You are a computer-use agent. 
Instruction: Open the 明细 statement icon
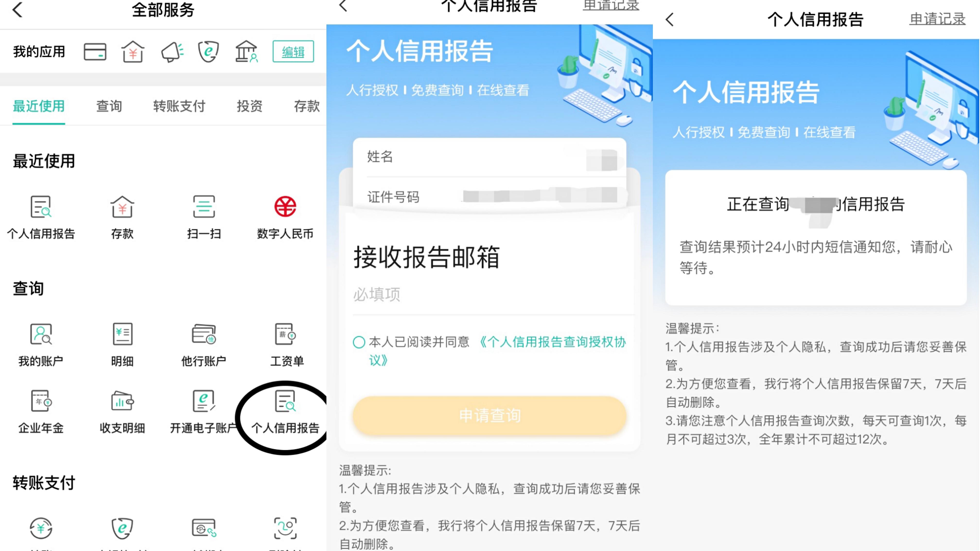122,344
